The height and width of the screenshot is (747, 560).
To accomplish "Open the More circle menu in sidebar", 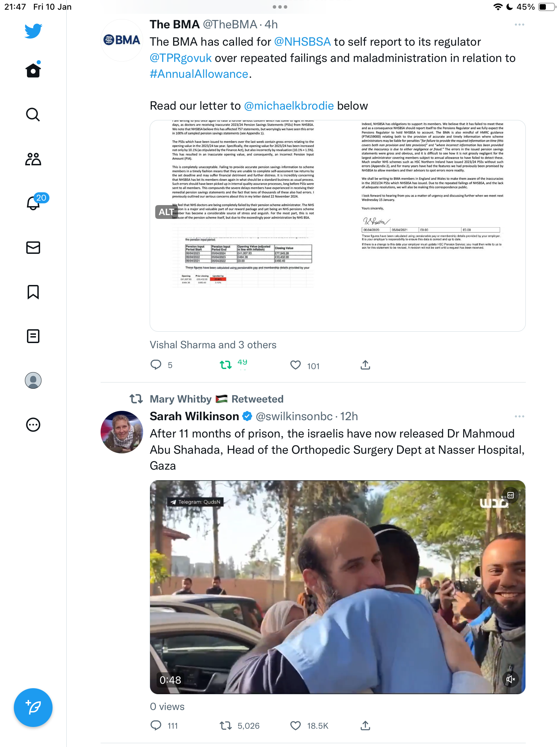I will pyautogui.click(x=33, y=425).
